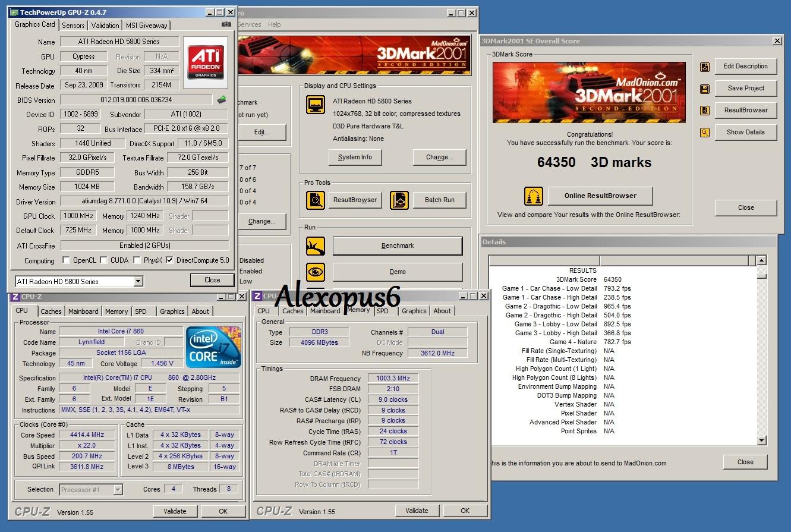Open the Graphics tab in left CPU-Z window

tap(172, 311)
